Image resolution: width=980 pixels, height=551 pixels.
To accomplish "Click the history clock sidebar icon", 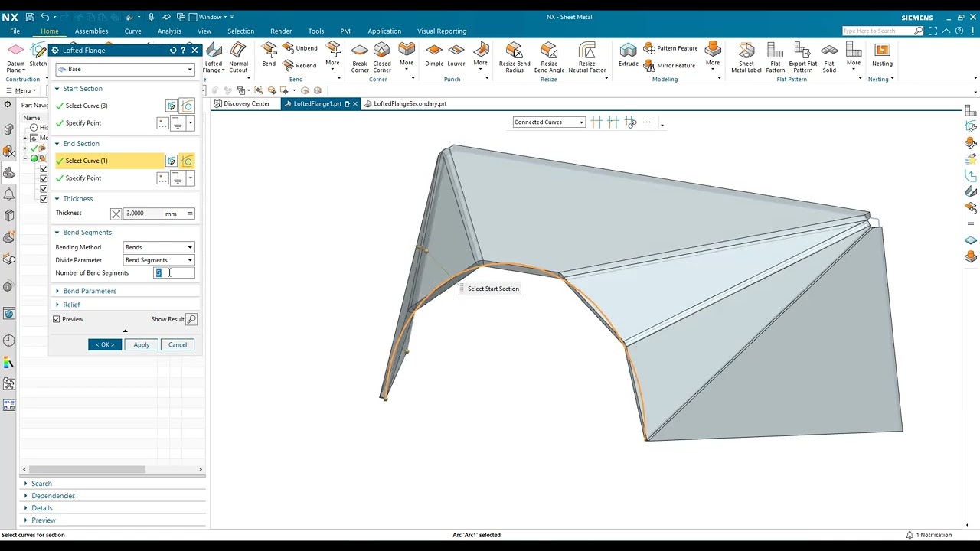I will pyautogui.click(x=8, y=341).
